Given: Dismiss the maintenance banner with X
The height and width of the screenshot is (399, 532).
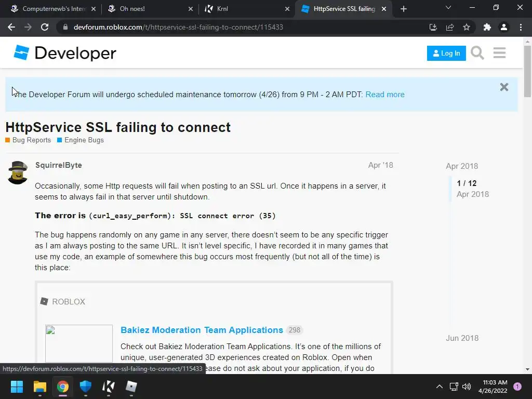Looking at the screenshot, I should pyautogui.click(x=504, y=87).
